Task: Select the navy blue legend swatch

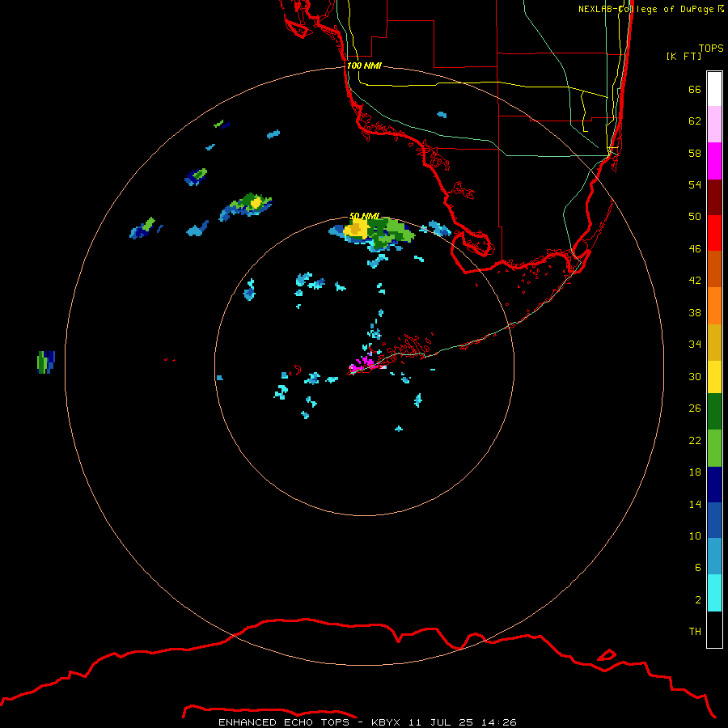Action: [714, 485]
